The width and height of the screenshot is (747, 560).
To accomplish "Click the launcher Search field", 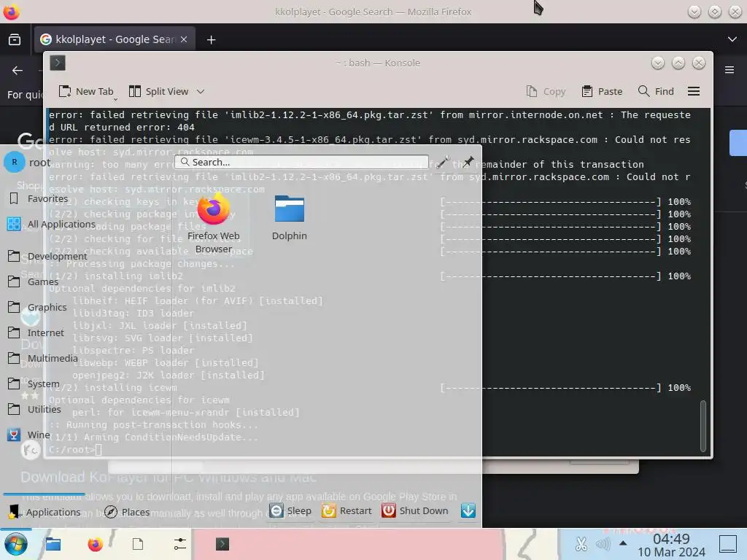I will (x=301, y=162).
